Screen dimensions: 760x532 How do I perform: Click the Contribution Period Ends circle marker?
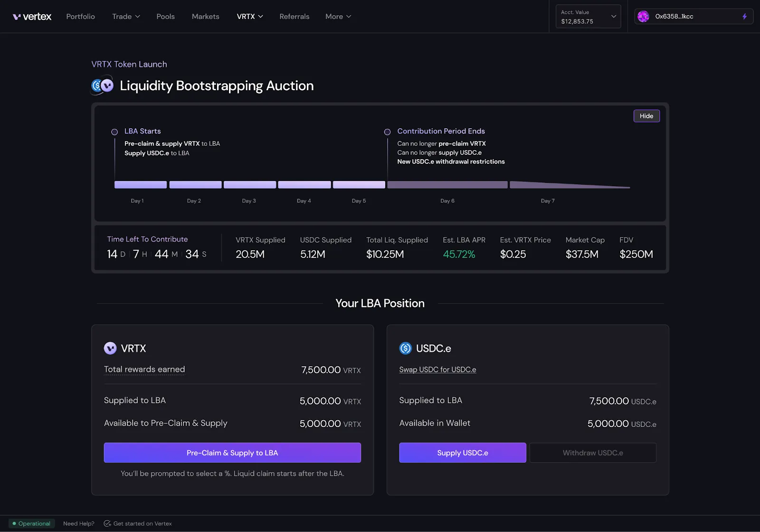(x=387, y=132)
